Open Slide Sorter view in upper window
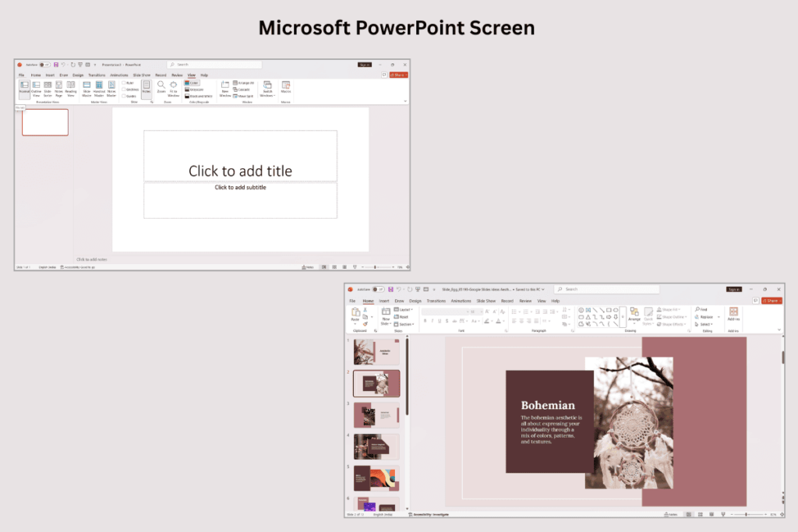This screenshot has height=532, width=798. [x=48, y=89]
